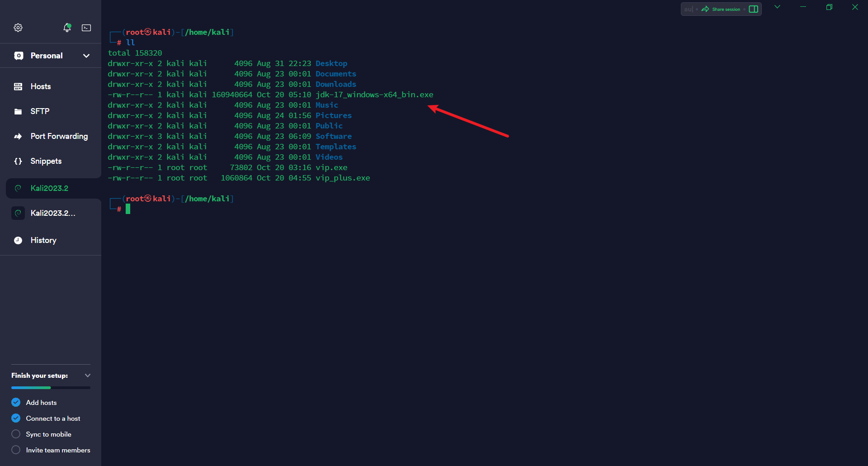868x466 pixels.
Task: Open the chevron menu near window controls
Action: tap(777, 7)
